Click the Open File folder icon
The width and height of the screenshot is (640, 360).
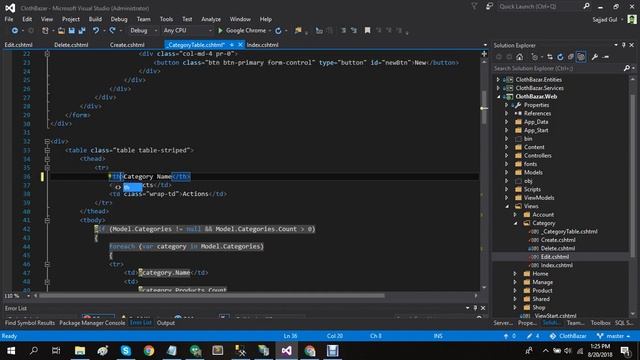pyautogui.click(x=61, y=31)
